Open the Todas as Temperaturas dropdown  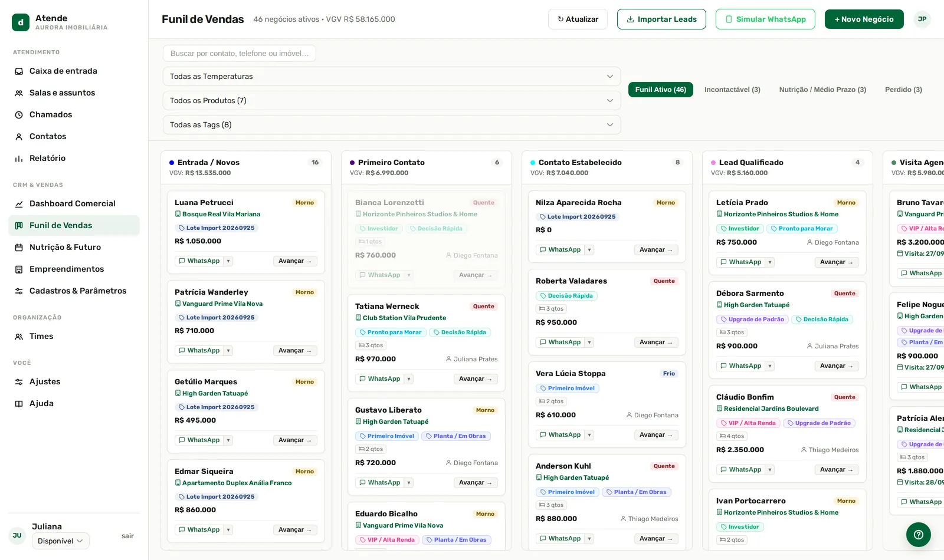pos(392,77)
